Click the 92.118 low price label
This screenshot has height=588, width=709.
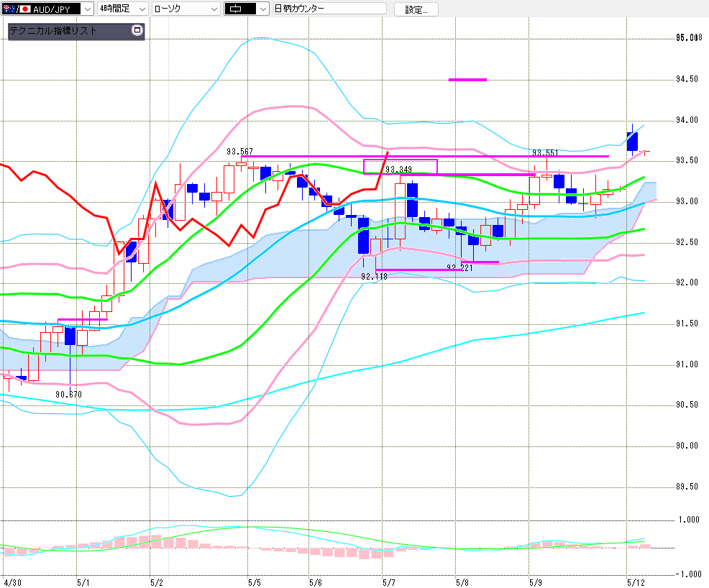(x=375, y=277)
